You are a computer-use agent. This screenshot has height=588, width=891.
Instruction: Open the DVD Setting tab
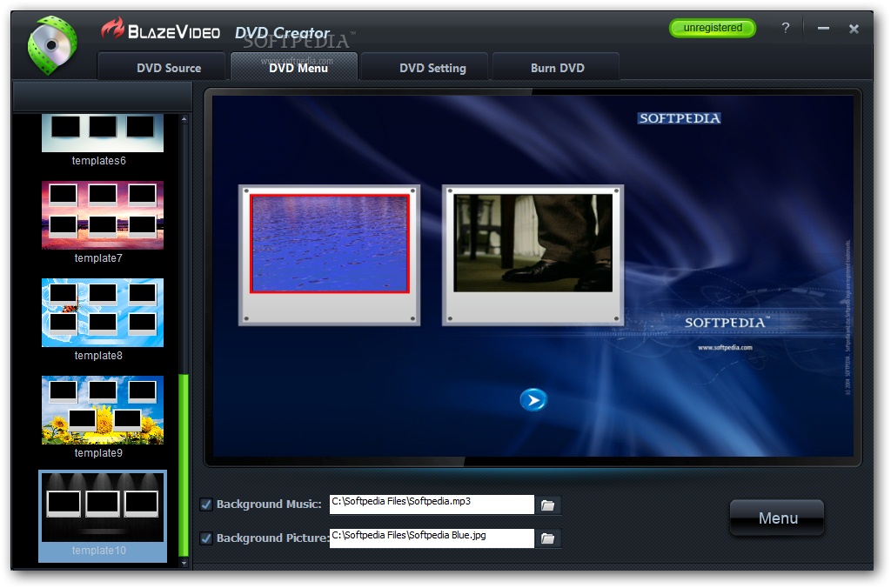click(425, 67)
